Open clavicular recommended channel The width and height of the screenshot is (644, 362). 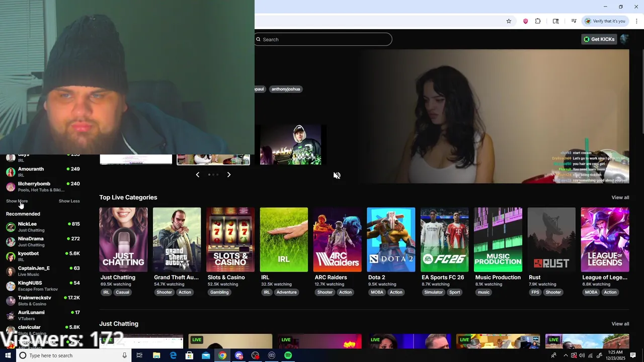43,330
